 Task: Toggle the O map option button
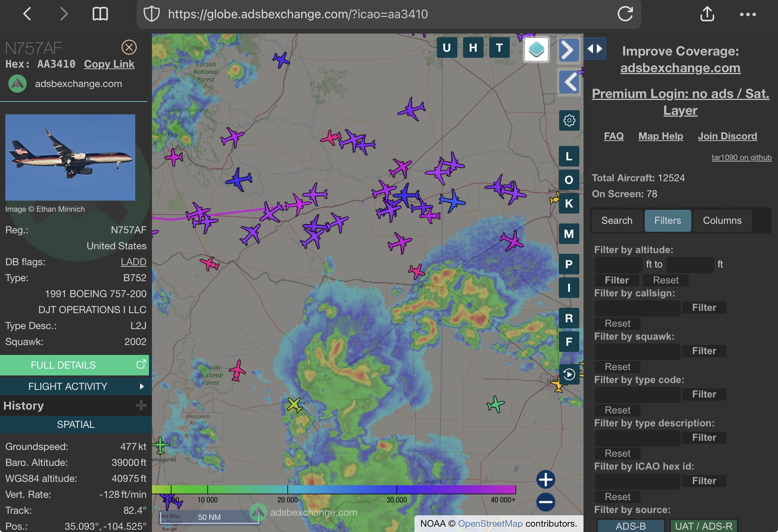(x=569, y=180)
